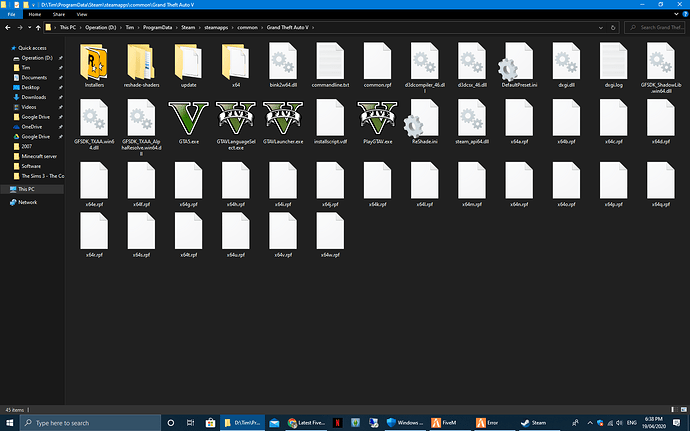Select x64q.rpf file
Viewport: 690px width, 431px height.
click(661, 185)
